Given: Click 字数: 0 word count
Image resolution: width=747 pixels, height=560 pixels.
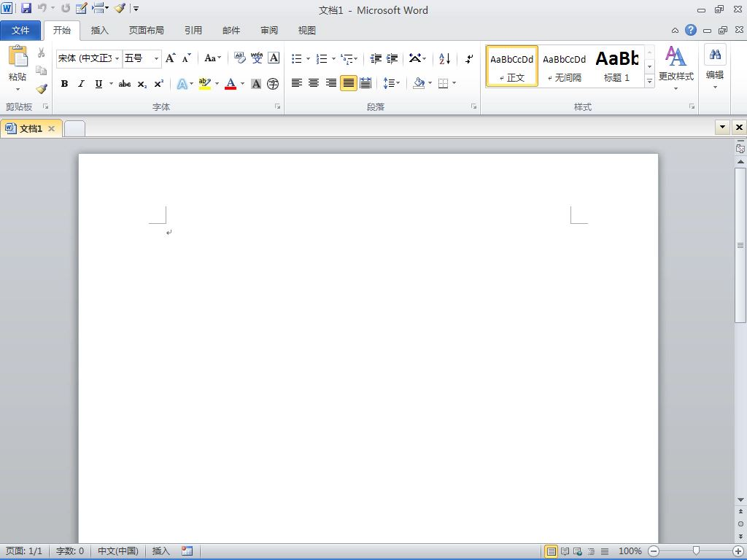Looking at the screenshot, I should click(70, 551).
